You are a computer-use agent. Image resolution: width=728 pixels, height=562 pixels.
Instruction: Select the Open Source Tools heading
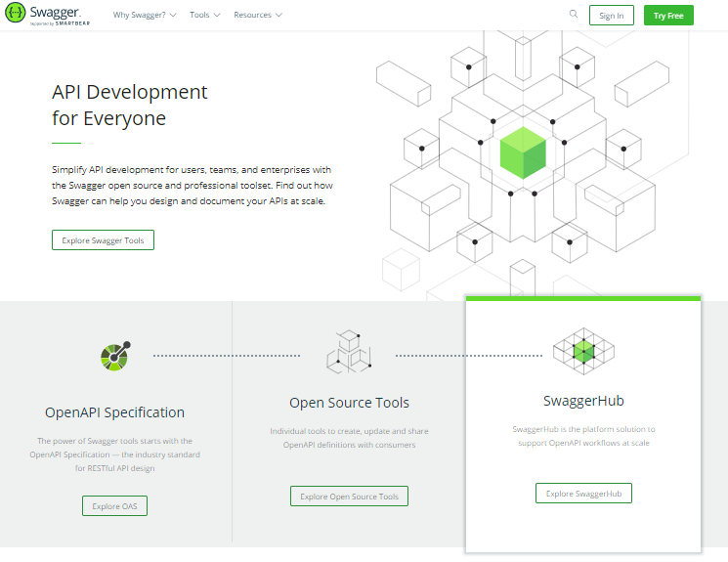pos(349,403)
